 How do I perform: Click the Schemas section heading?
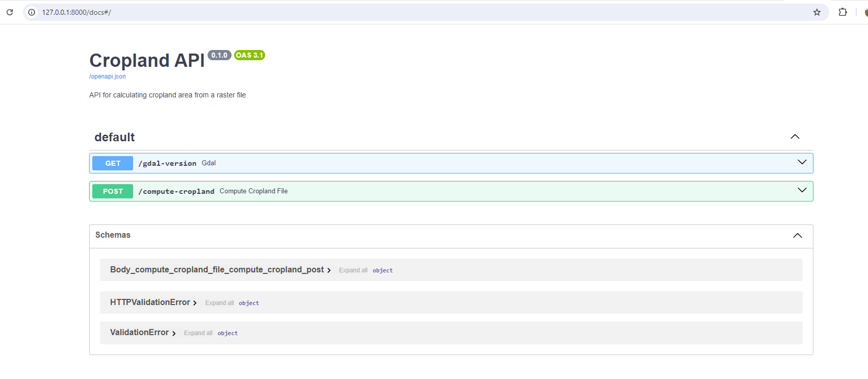[113, 235]
